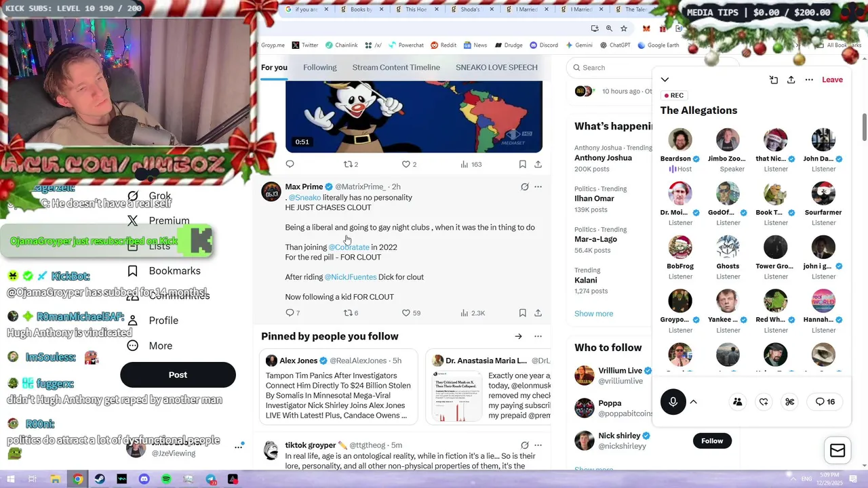The height and width of the screenshot is (488, 868).
Task: Open SNEAKO LOVE SPEECH tab
Action: pyautogui.click(x=496, y=67)
